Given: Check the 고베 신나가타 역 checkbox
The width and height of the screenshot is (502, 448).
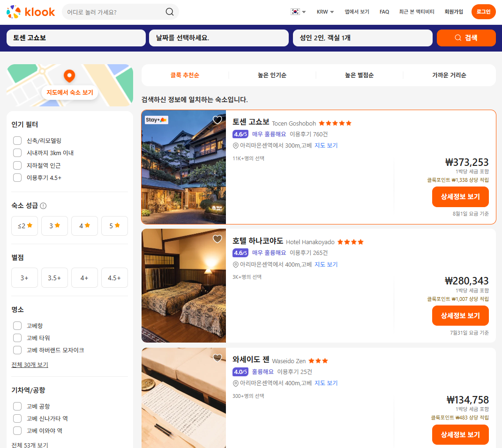Looking at the screenshot, I should point(17,418).
